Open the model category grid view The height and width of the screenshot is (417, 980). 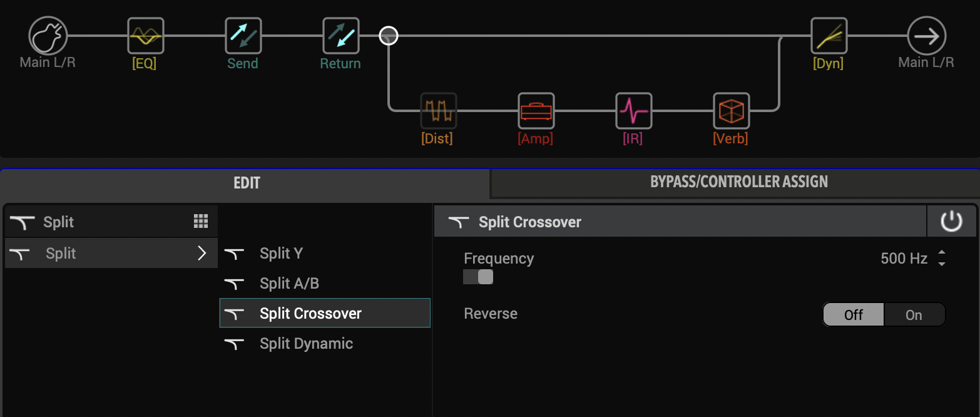click(x=200, y=221)
